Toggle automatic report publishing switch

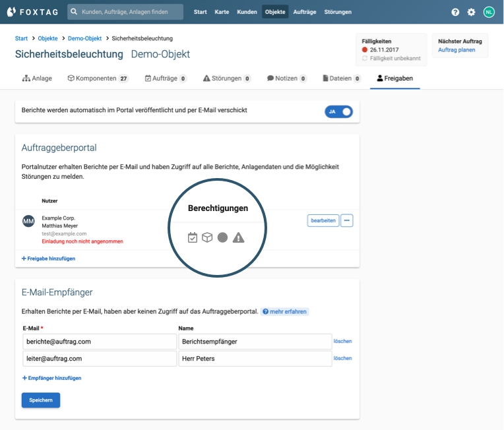[x=338, y=111]
